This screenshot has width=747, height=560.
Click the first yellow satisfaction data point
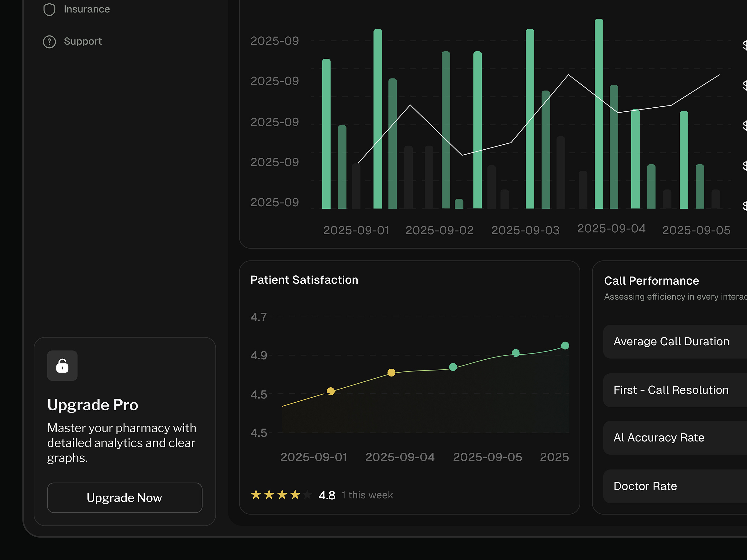click(331, 391)
